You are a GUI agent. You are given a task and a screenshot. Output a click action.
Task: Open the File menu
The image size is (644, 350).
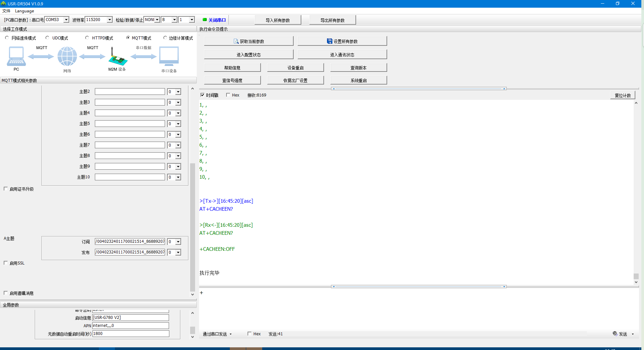(6, 11)
